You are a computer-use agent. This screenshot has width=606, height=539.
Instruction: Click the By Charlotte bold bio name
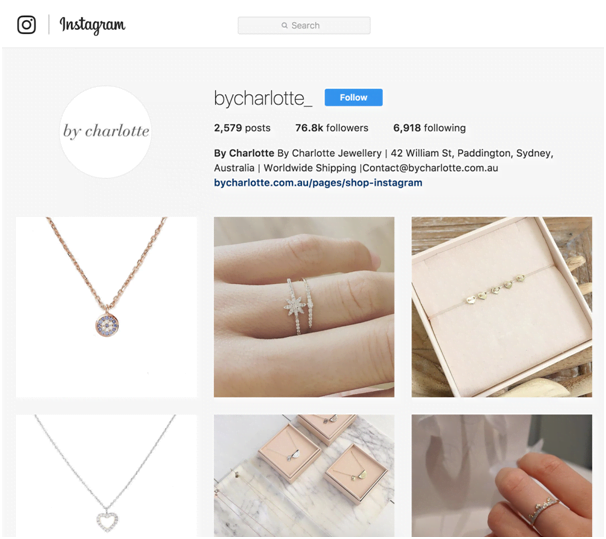click(x=244, y=153)
